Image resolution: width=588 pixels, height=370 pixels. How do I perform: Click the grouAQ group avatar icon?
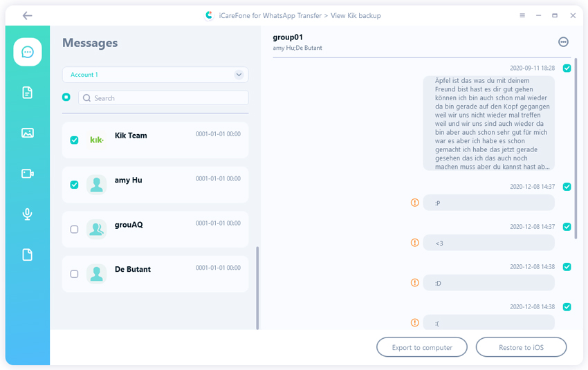[x=96, y=229]
